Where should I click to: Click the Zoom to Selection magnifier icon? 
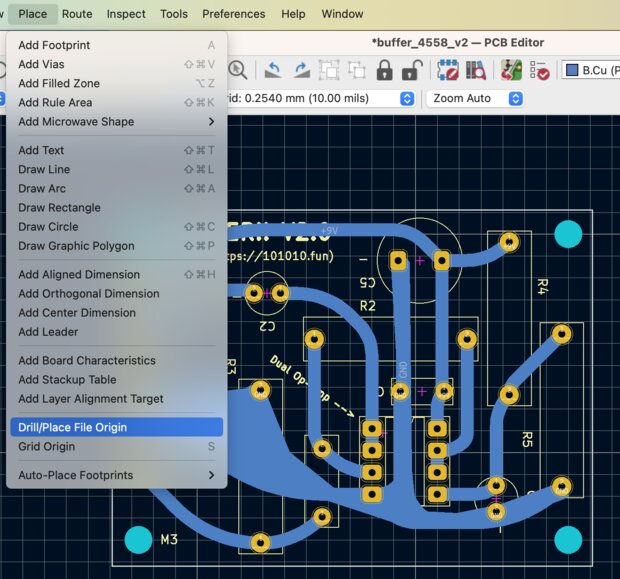(x=238, y=70)
